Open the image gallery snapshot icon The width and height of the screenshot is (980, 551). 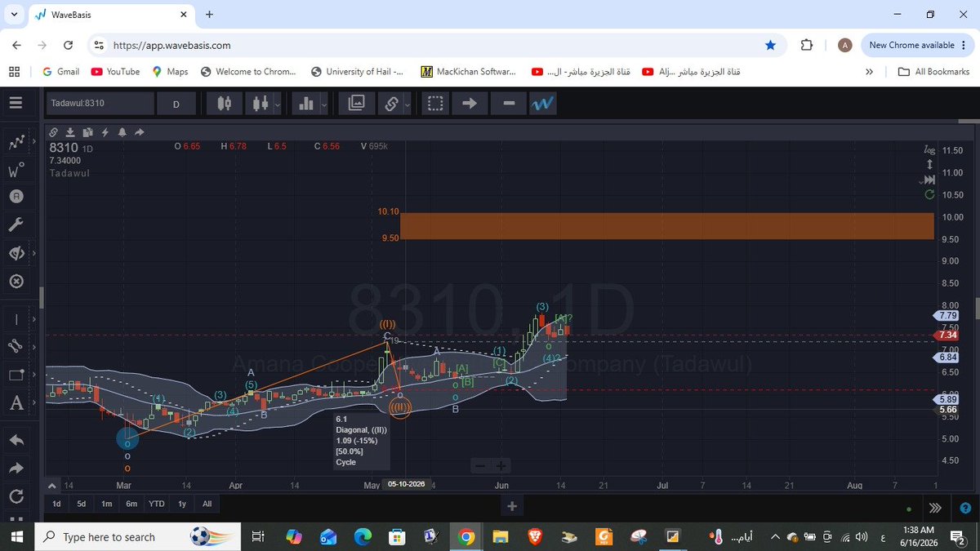click(356, 104)
